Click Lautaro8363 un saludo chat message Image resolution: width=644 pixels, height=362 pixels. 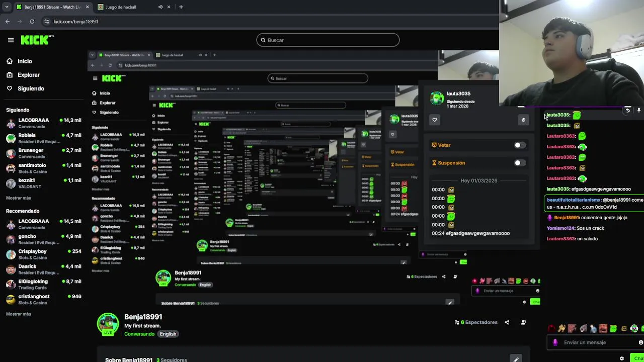(x=572, y=239)
